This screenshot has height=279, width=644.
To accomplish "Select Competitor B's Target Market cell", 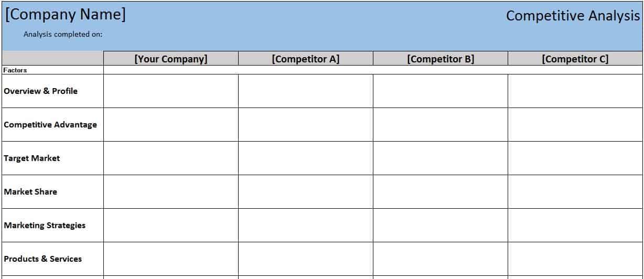I will [441, 158].
